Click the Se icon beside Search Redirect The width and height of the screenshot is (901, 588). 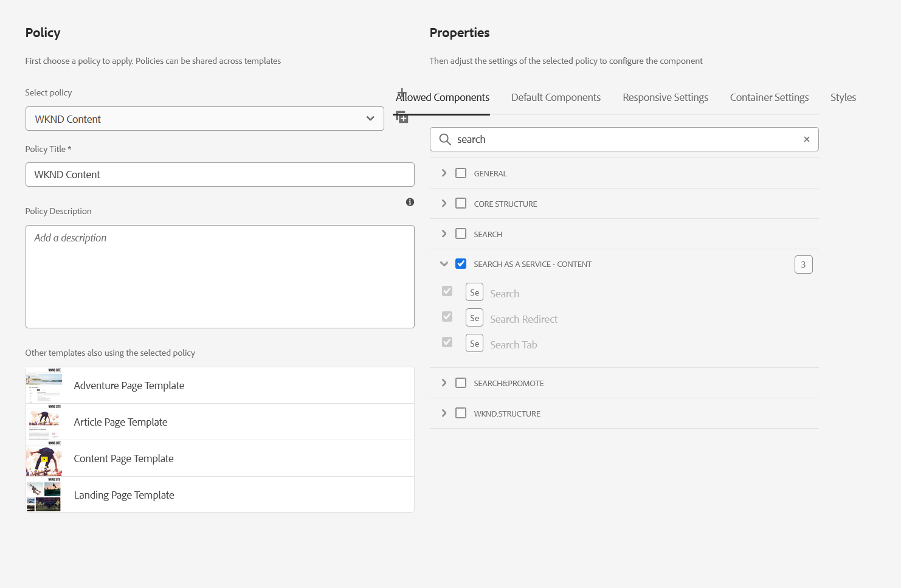coord(474,318)
